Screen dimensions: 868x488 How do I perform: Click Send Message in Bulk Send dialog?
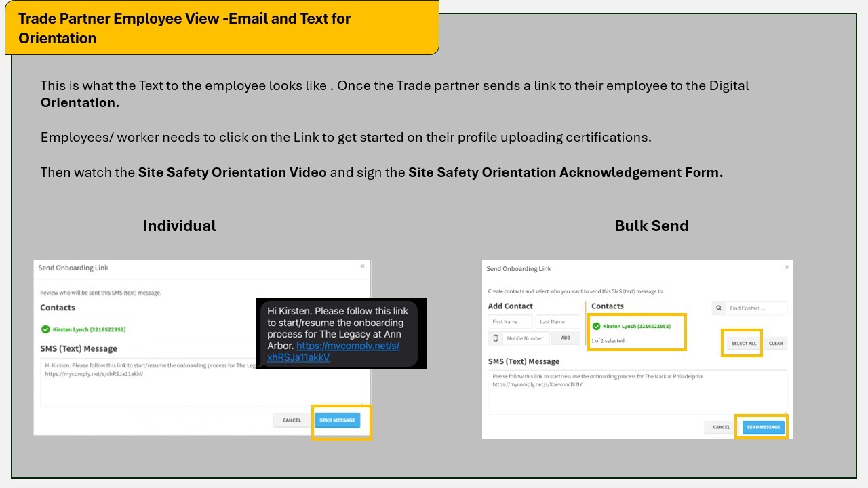[x=763, y=428]
